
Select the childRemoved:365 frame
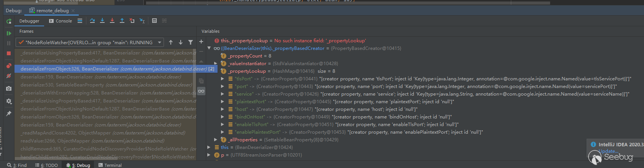click(x=105, y=149)
